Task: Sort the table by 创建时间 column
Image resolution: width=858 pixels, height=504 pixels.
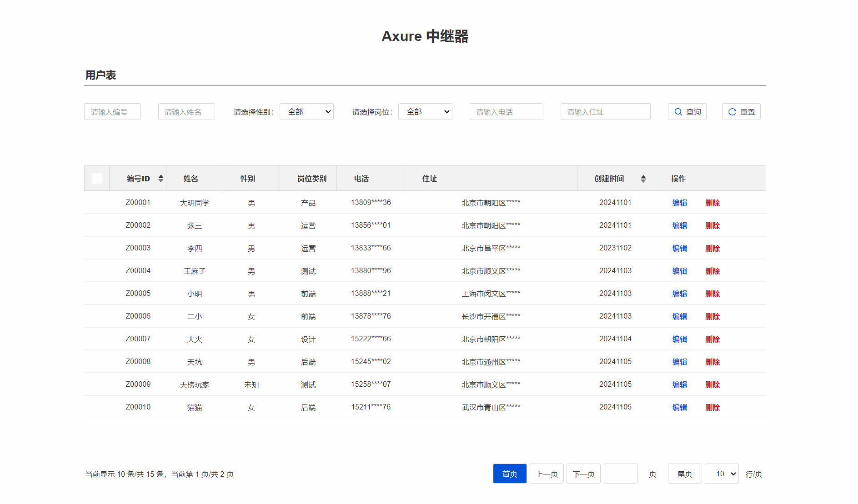Action: [643, 178]
